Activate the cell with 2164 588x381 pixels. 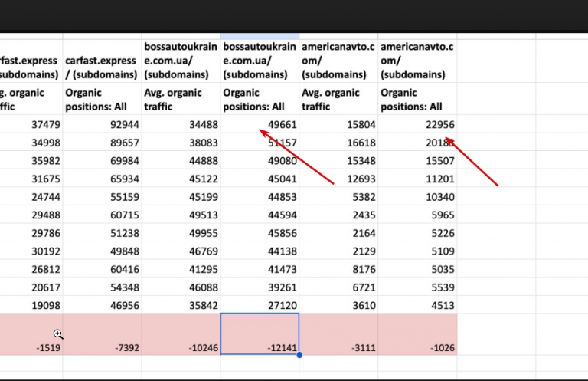coord(338,233)
